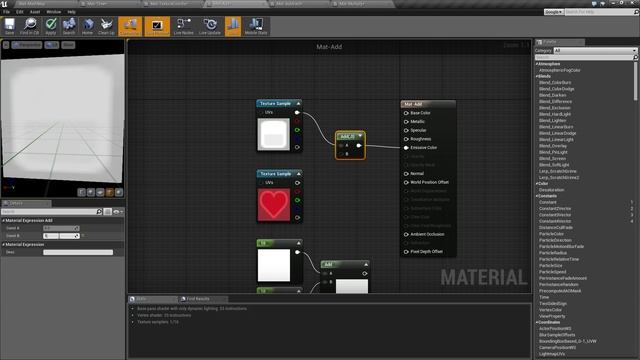Image resolution: width=640 pixels, height=360 pixels.
Task: Apply material changes with the Apply icon
Action: pyautogui.click(x=51, y=26)
